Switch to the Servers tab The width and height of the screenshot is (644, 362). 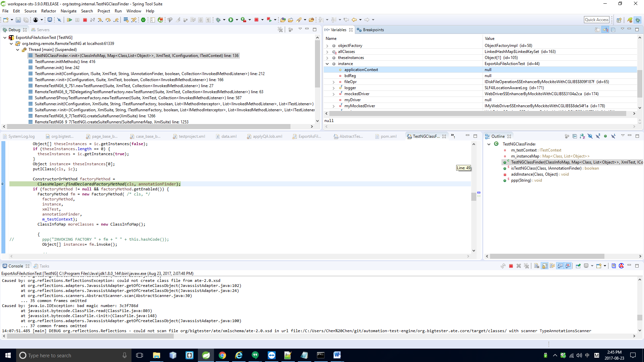point(40,30)
